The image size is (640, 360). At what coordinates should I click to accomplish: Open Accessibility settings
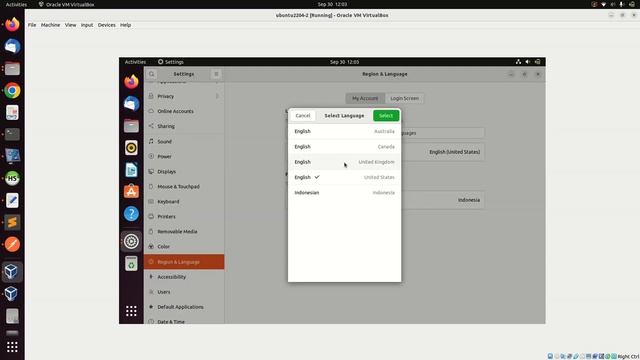(184, 277)
